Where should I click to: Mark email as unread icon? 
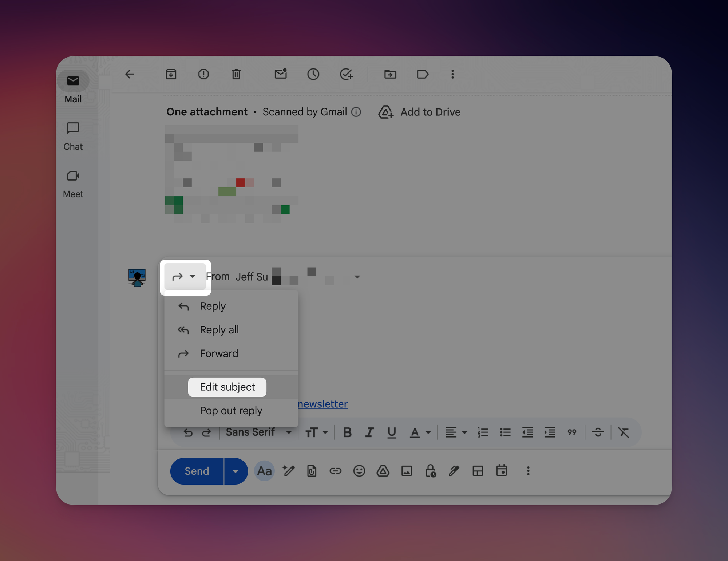click(x=281, y=74)
